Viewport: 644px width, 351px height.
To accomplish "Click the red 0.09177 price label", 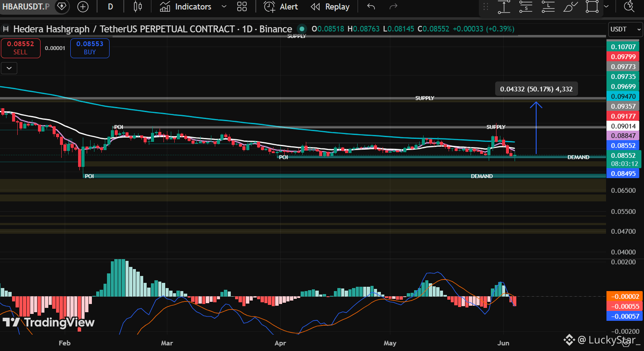I will click(623, 116).
